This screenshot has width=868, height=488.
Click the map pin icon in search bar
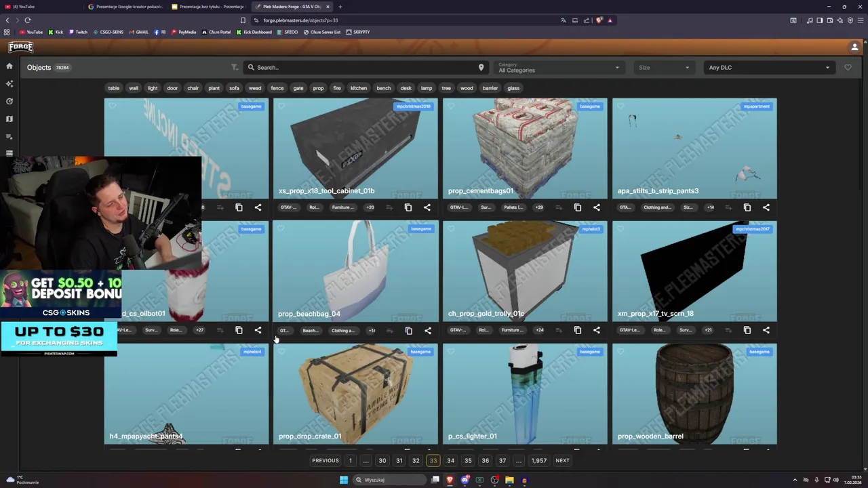[481, 67]
